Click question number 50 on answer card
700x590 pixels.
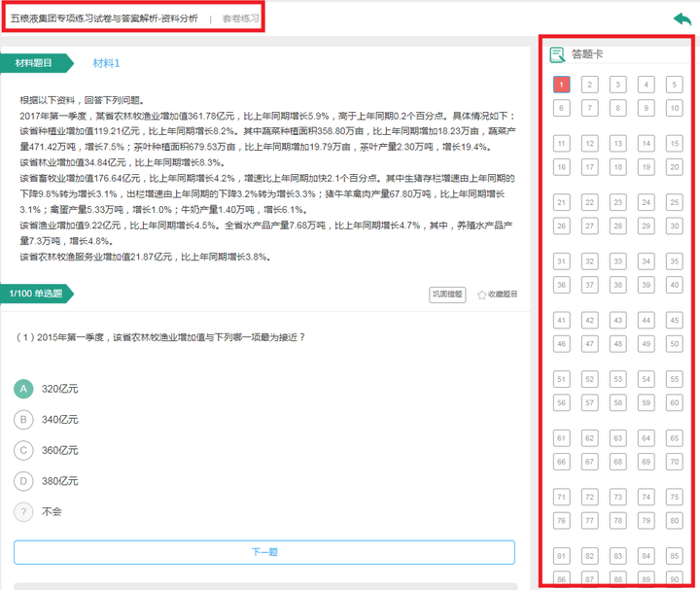(675, 344)
